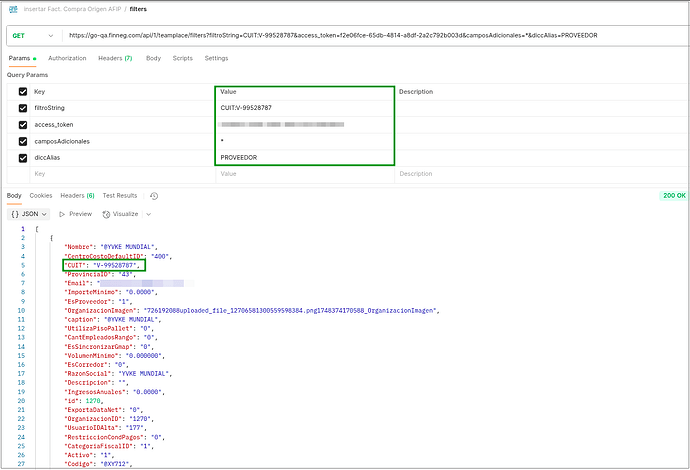Open the JSON format dropdown
The image size is (690, 470).
pos(27,214)
